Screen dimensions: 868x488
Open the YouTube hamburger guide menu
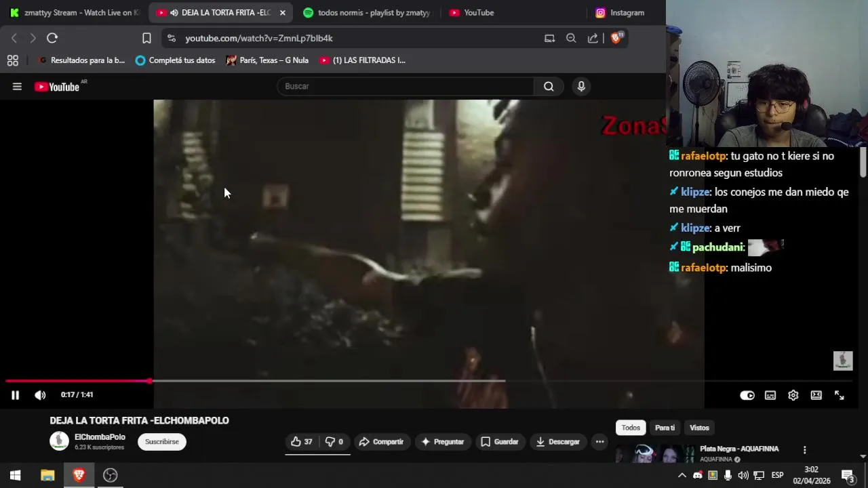tap(17, 86)
